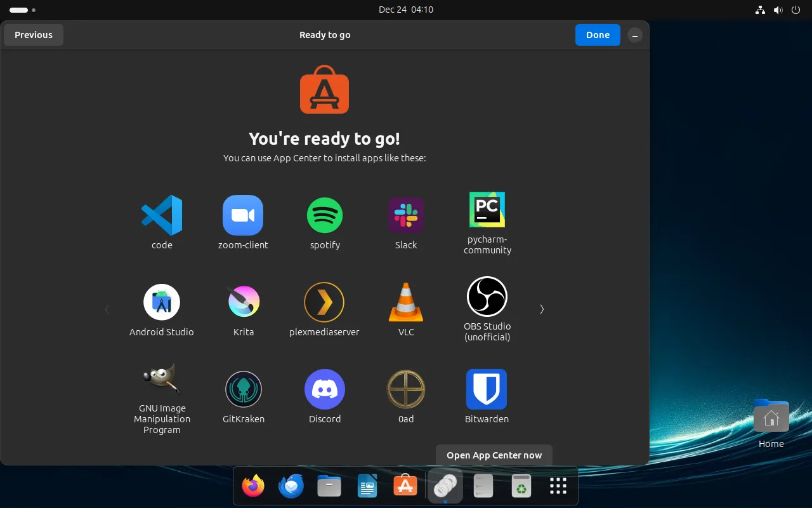
Task: Click the removable drive icon in dock
Action: coord(483,486)
